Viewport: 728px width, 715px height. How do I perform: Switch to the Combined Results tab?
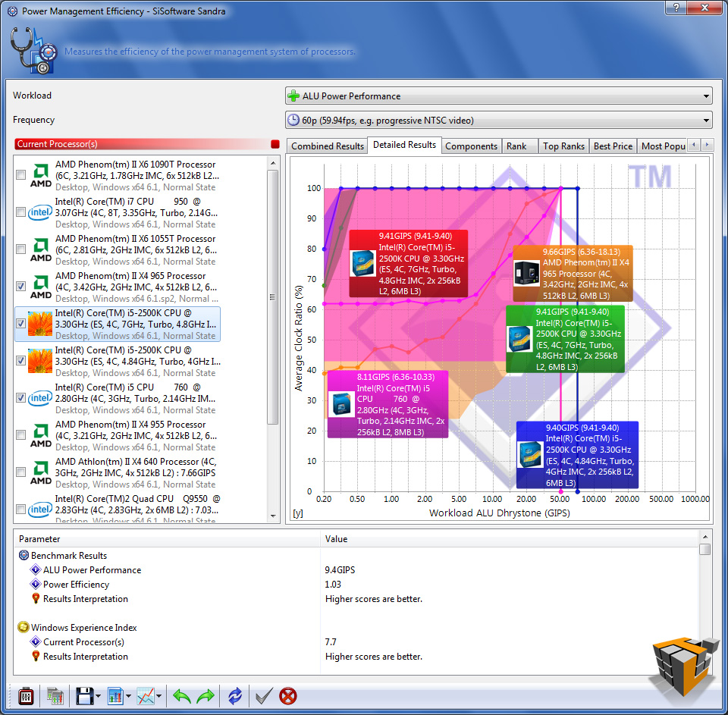tap(328, 146)
